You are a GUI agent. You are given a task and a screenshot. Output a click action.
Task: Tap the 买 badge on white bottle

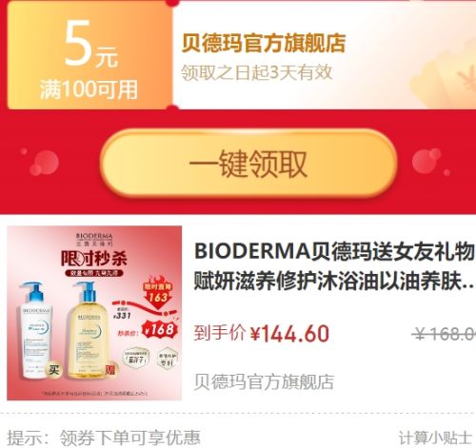click(x=53, y=370)
